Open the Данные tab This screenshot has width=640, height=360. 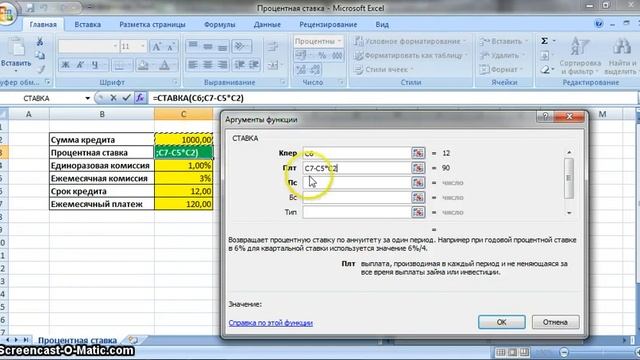pos(267,24)
